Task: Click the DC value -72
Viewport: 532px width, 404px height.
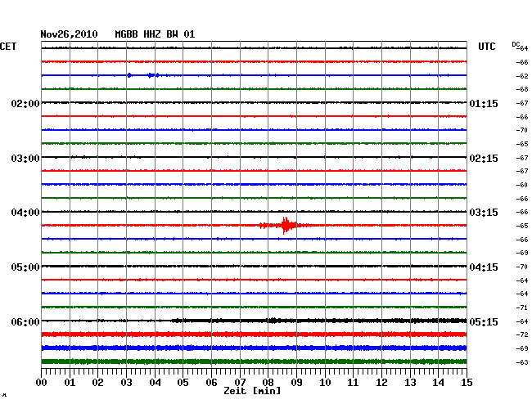Action: click(x=522, y=334)
